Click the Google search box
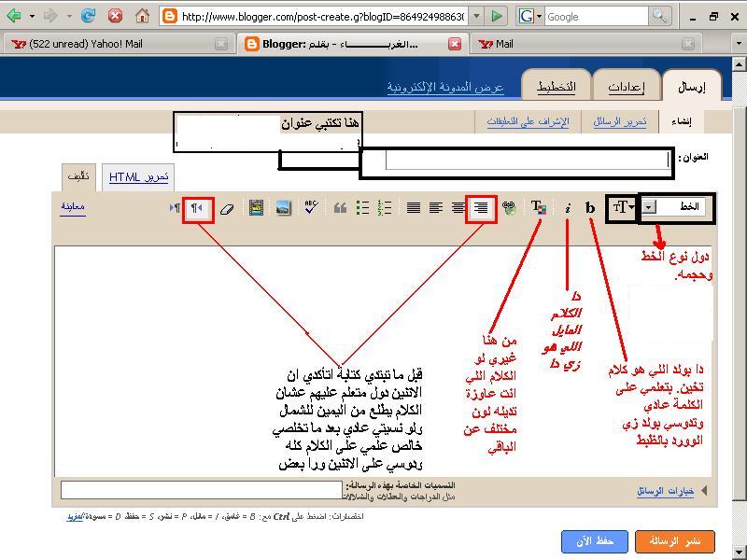The height and width of the screenshot is (560, 747). click(x=596, y=17)
